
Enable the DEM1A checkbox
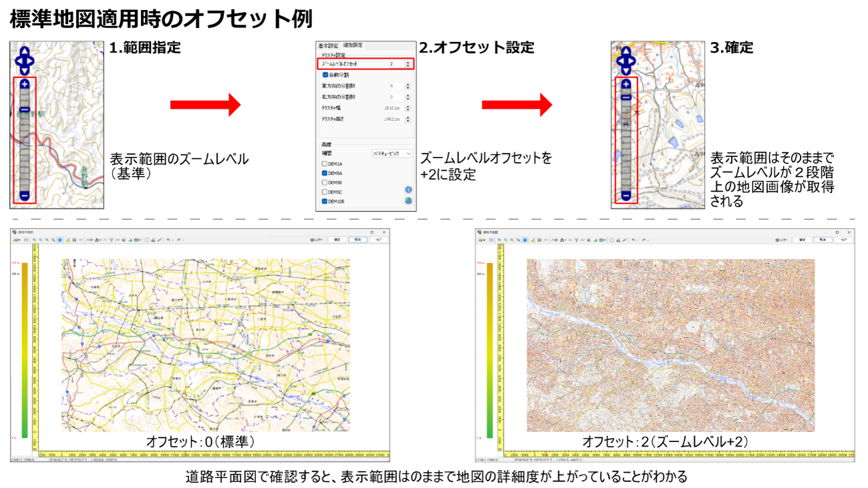(x=325, y=164)
